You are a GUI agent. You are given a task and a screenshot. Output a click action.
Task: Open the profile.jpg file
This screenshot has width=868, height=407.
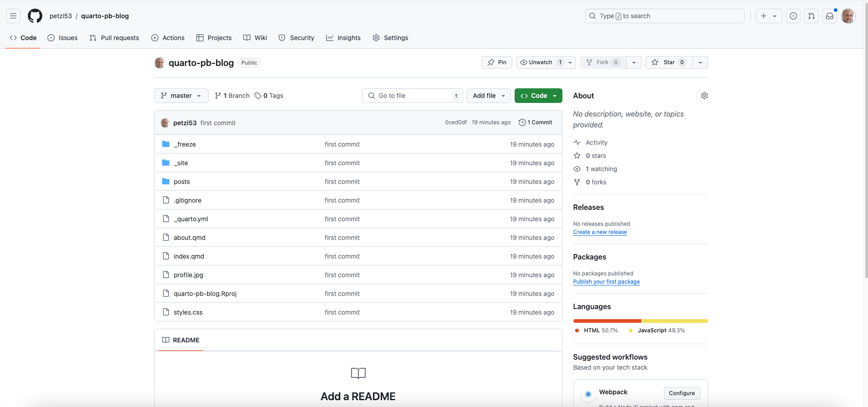click(x=189, y=275)
